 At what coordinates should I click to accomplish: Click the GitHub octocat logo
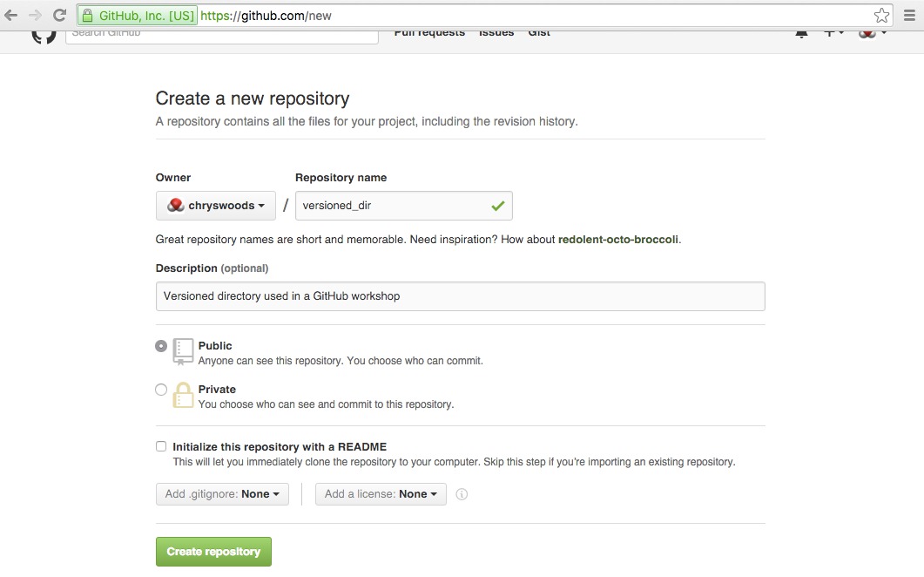click(44, 36)
